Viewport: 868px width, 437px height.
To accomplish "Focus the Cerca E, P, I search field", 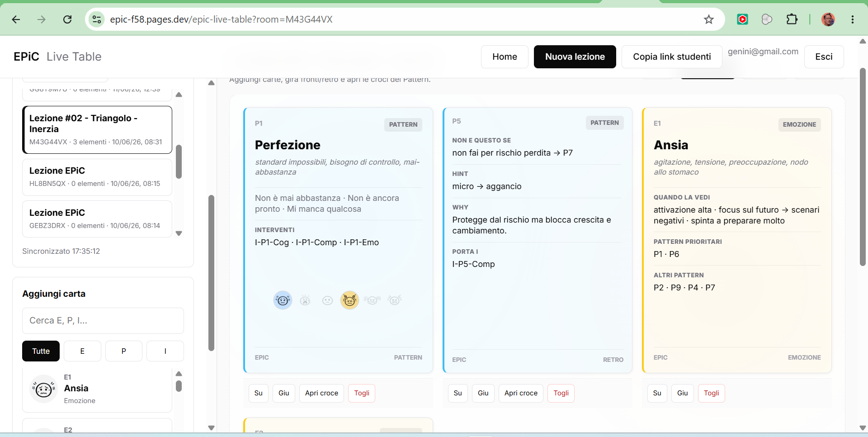I will [103, 321].
